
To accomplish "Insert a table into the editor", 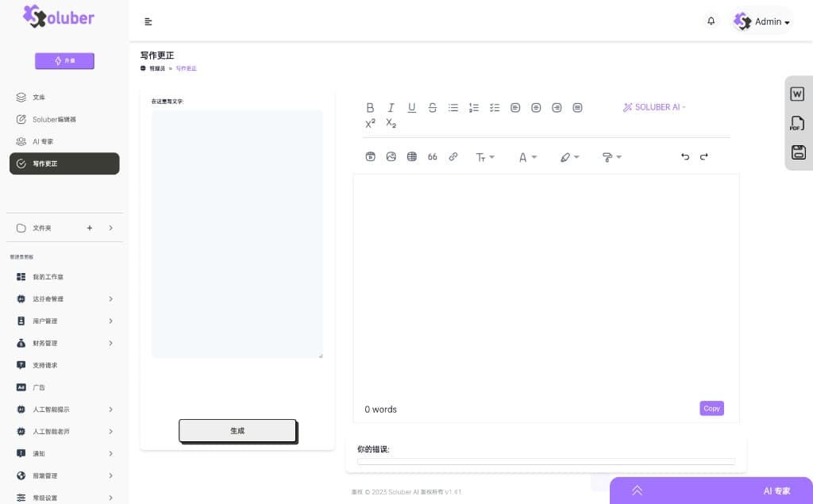I will 411,156.
